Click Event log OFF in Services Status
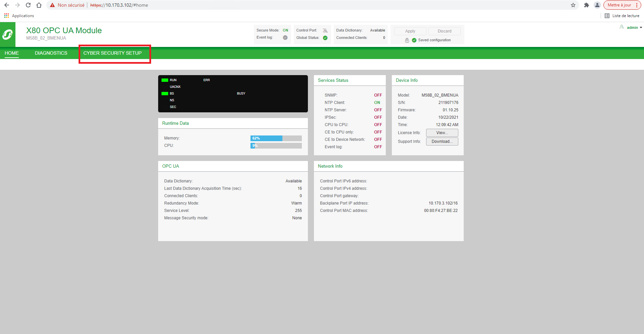This screenshot has height=334, width=644. click(x=378, y=147)
